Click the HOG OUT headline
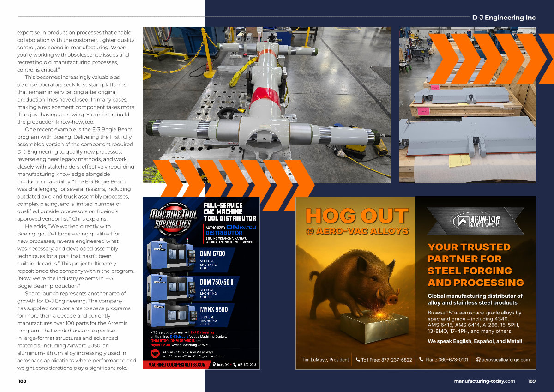Viewport: 554px width, 392px height. coord(357,216)
